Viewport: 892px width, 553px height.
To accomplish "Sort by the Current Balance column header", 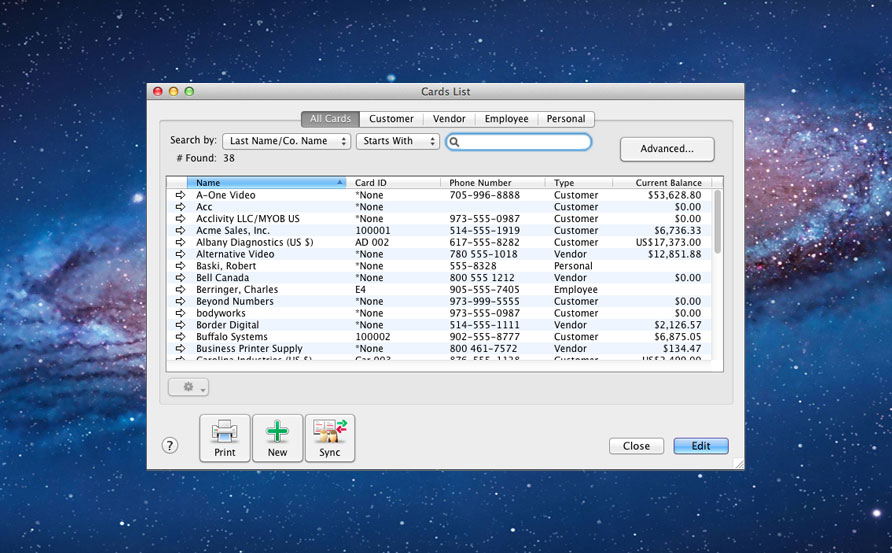I will [x=662, y=183].
